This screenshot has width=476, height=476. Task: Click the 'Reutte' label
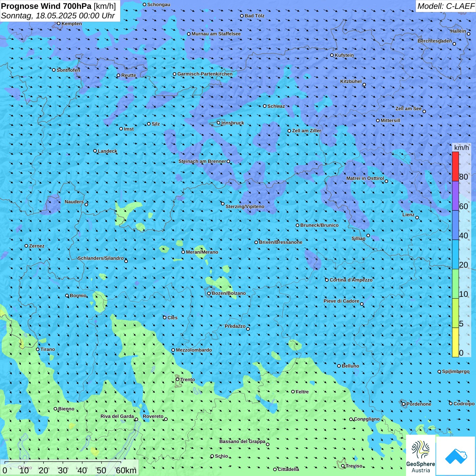pyautogui.click(x=129, y=75)
